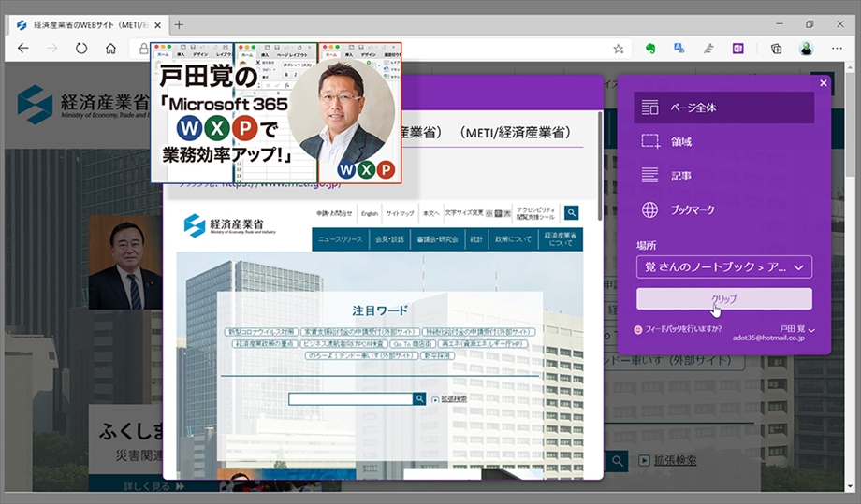This screenshot has width=861, height=504.
Task: Open the Collections icon in toolbar
Action: click(776, 49)
